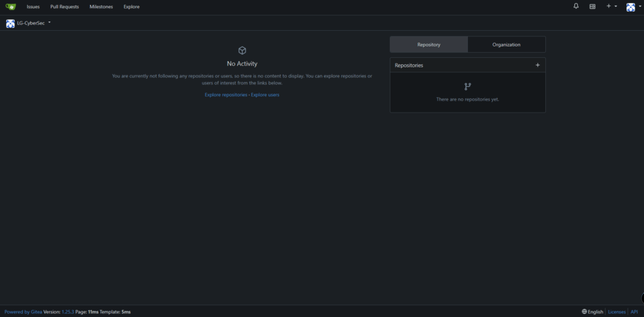Open the user profile avatar menu

point(631,7)
